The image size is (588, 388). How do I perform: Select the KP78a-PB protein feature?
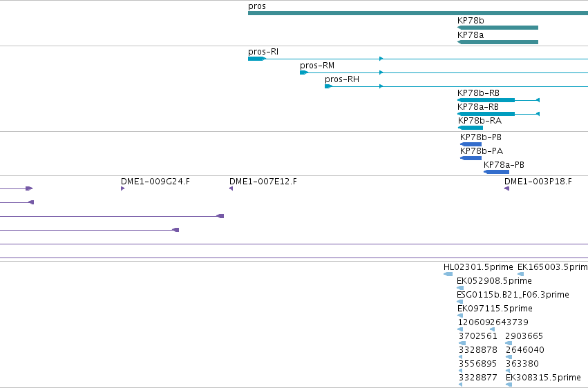(497, 172)
